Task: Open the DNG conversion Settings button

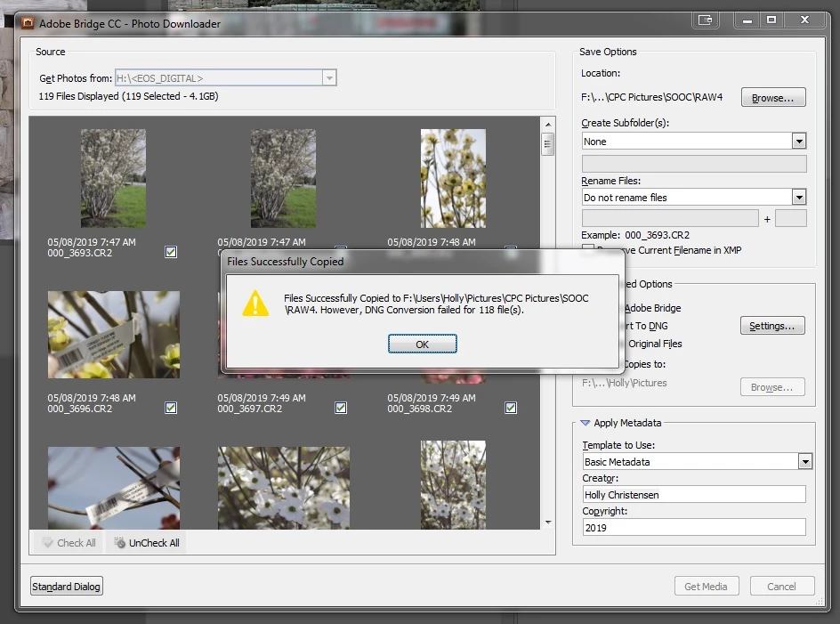Action: [772, 326]
